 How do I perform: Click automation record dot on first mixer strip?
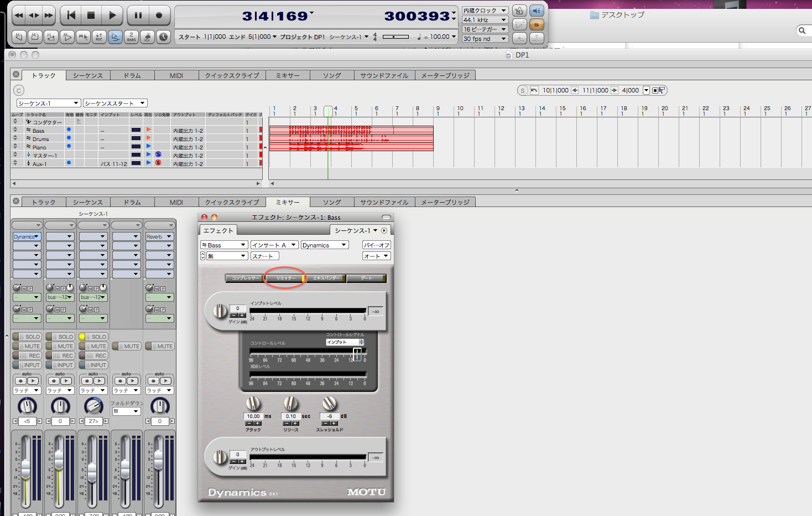pos(20,381)
